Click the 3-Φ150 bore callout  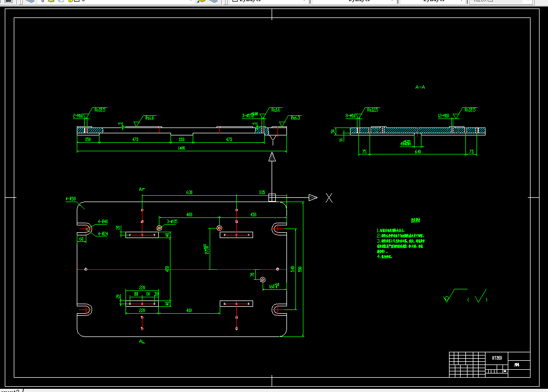point(250,115)
